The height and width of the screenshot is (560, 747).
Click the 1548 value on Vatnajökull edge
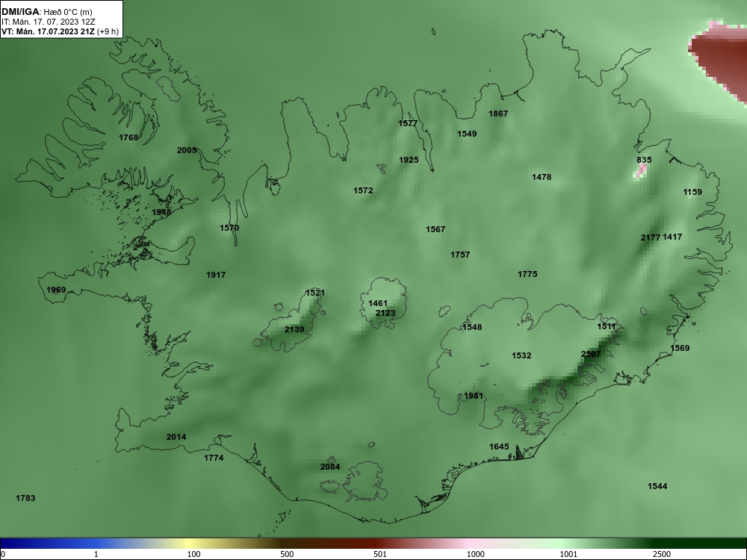pyautogui.click(x=472, y=327)
